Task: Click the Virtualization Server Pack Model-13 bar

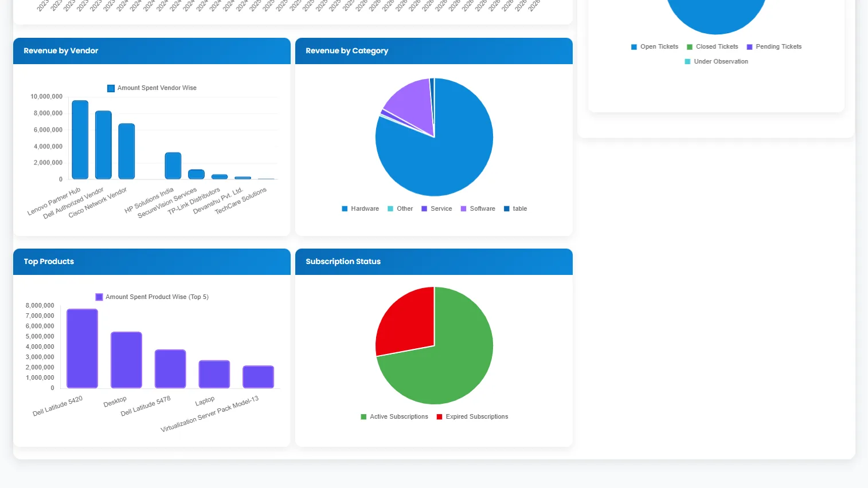Action: [x=258, y=377]
